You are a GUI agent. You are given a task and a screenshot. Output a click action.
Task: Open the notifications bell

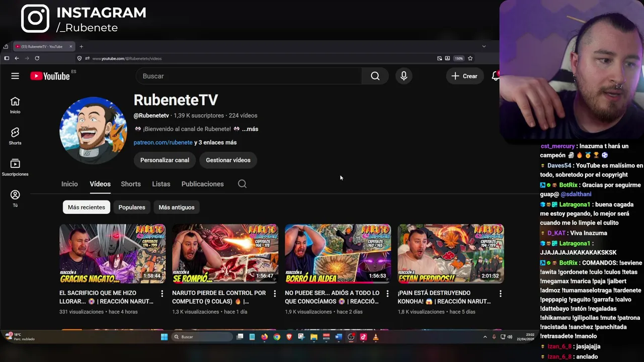pyautogui.click(x=495, y=76)
